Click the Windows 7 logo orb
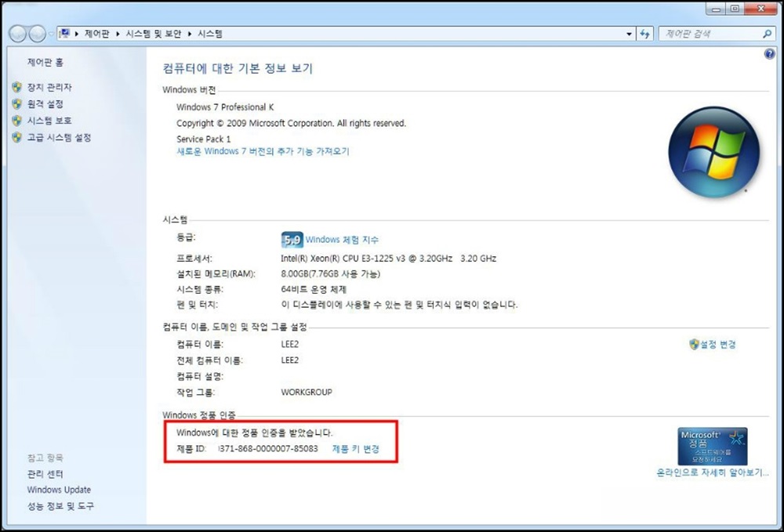The height and width of the screenshot is (532, 784). coord(714,152)
